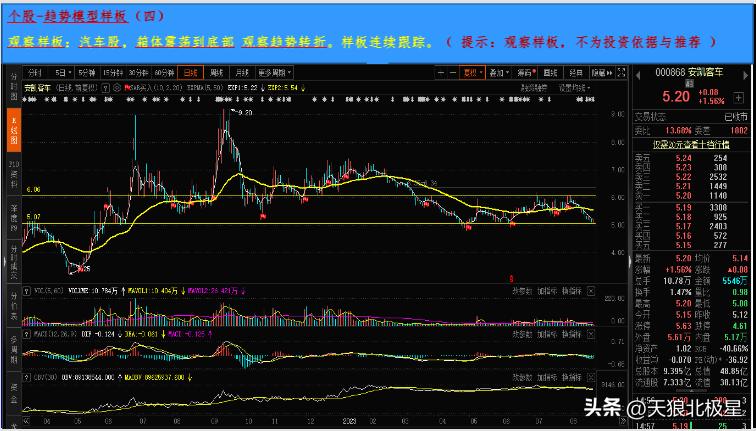Select the 30分钟 chart period

[139, 73]
